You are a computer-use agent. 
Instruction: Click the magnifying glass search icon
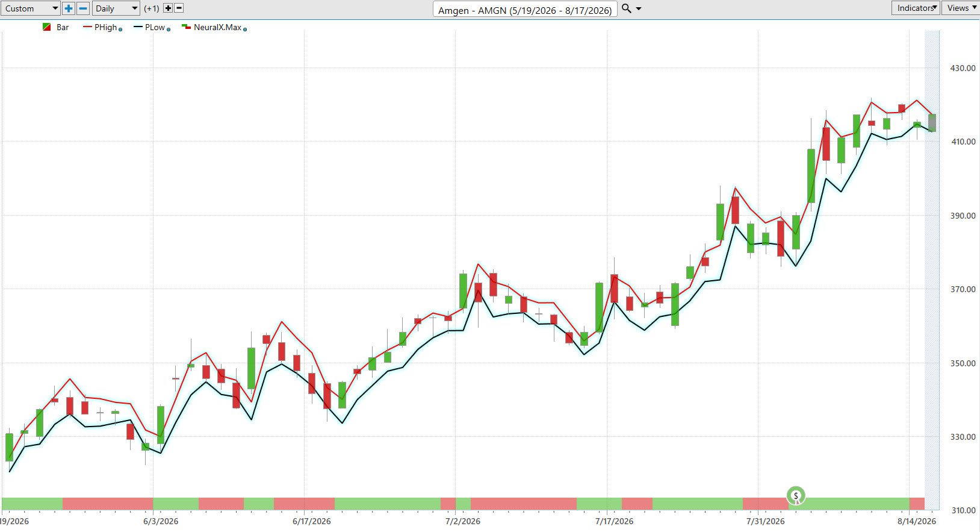626,8
